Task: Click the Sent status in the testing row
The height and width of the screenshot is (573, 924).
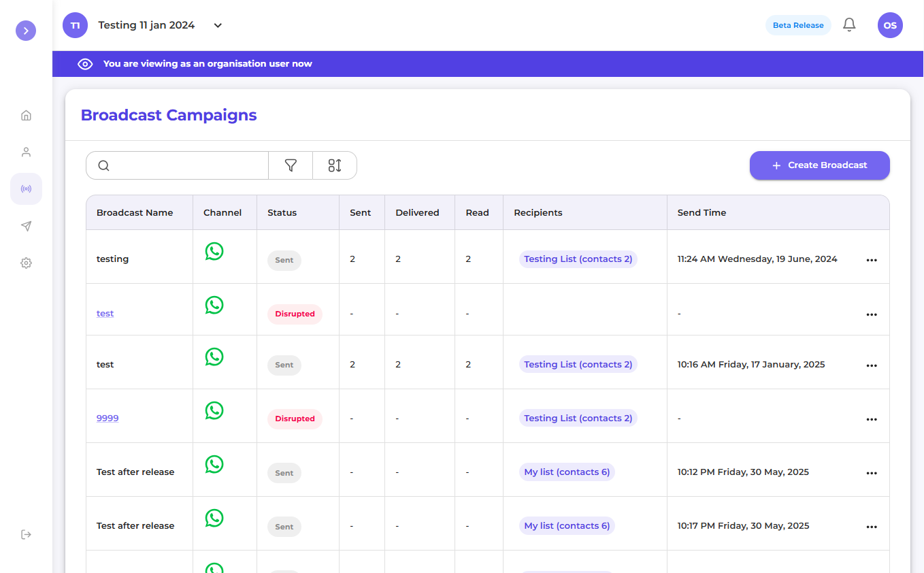Action: (x=284, y=260)
